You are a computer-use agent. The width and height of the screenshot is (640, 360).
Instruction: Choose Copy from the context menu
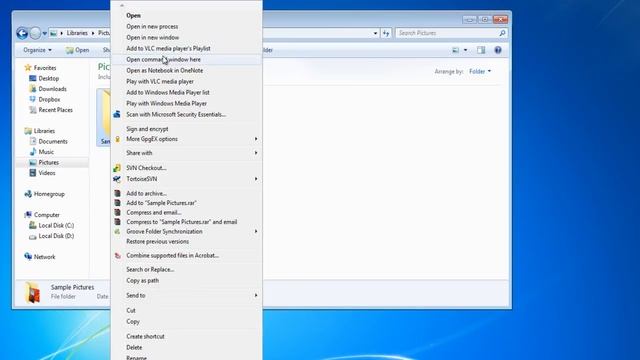[x=187, y=322]
